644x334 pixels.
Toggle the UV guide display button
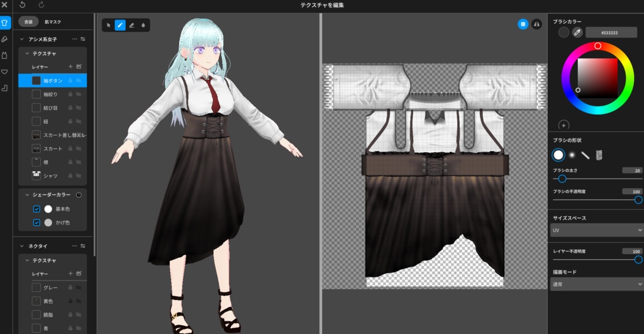tap(523, 25)
